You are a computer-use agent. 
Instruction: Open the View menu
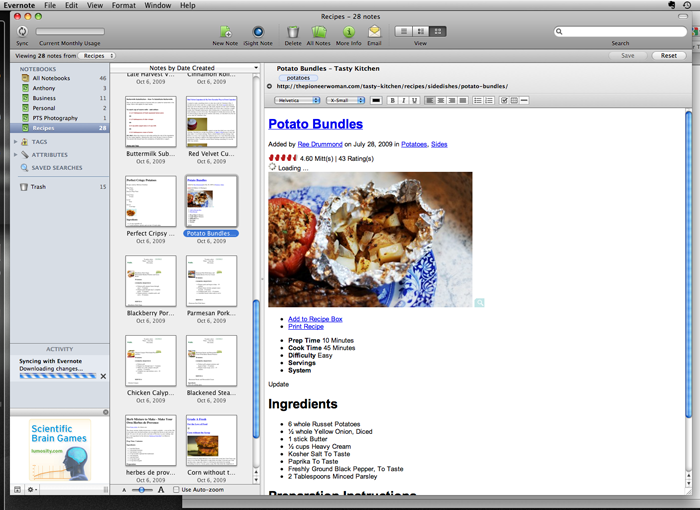[x=95, y=5]
